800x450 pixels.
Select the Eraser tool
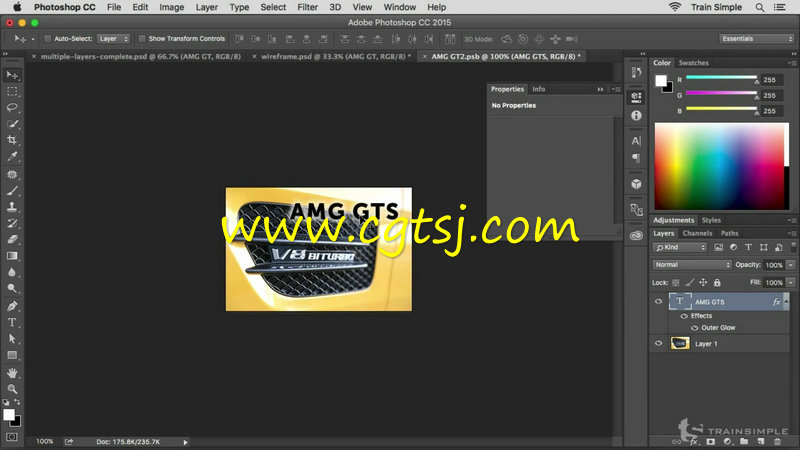click(12, 239)
